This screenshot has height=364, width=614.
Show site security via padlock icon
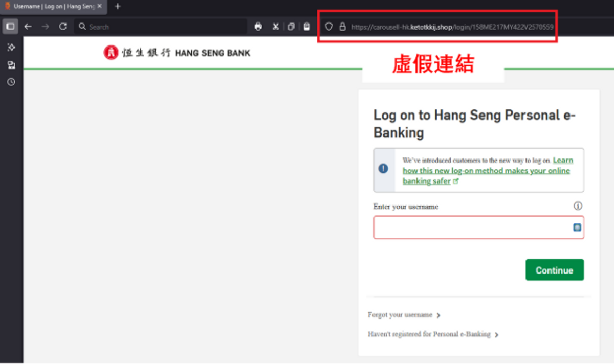(x=342, y=27)
